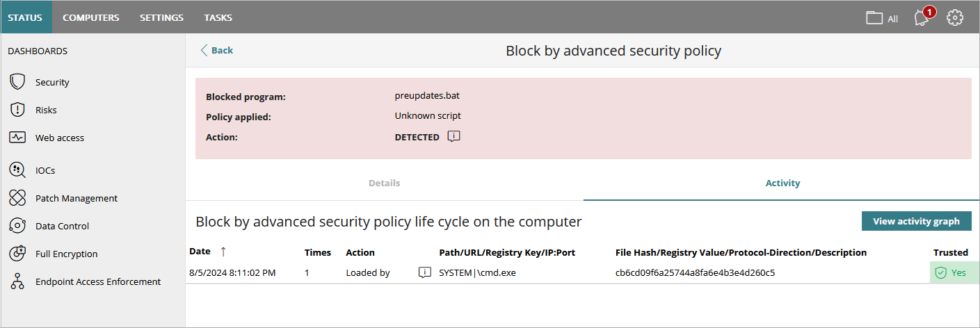
Task: Open the Patch Management icon
Action: pyautogui.click(x=17, y=198)
